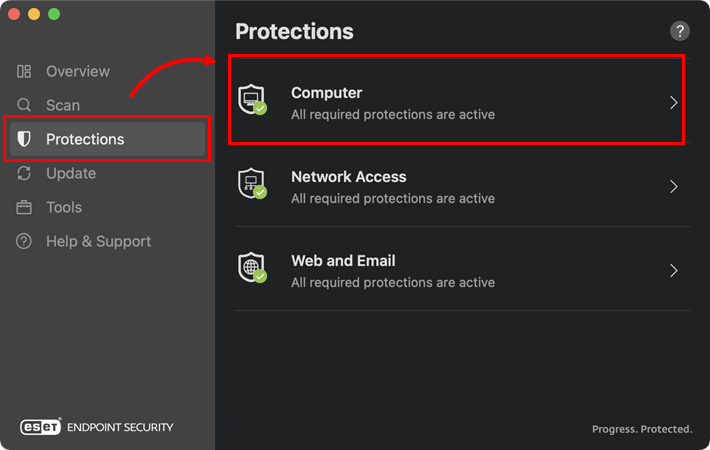
Task: Click the green macOS zoom button
Action: pos(54,15)
